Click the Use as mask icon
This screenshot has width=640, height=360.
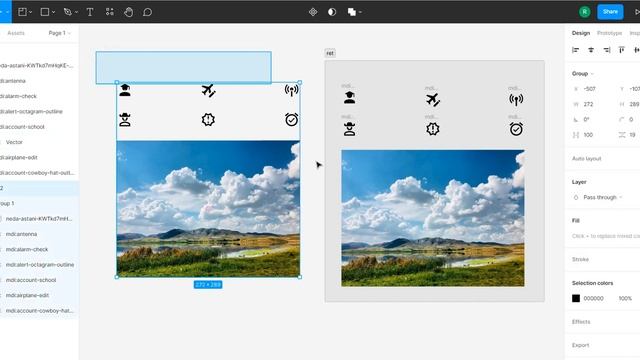click(x=332, y=12)
